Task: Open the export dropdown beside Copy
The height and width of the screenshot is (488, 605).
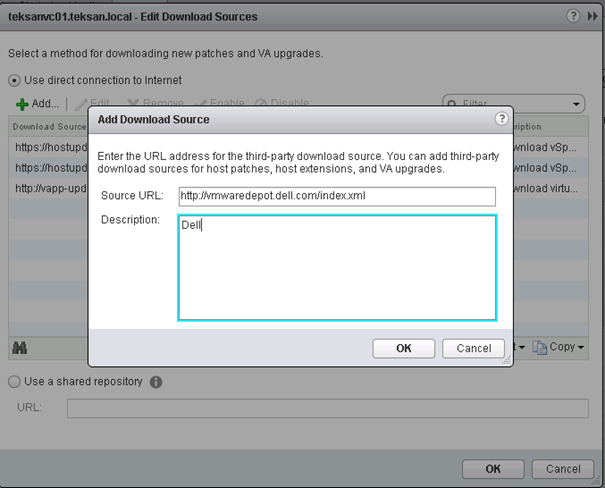Action: pyautogui.click(x=522, y=347)
